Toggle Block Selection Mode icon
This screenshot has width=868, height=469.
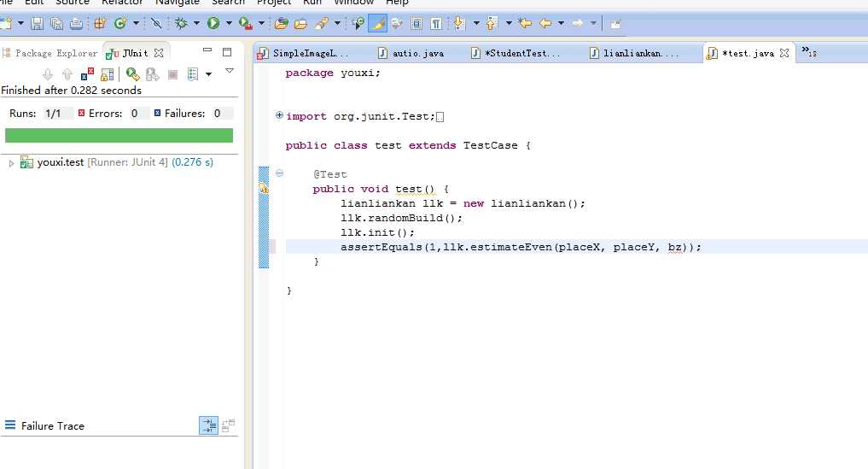pos(417,23)
